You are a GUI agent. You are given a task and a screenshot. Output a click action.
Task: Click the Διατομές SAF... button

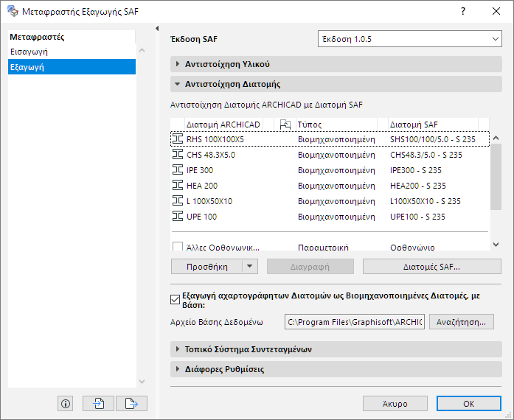pos(431,266)
